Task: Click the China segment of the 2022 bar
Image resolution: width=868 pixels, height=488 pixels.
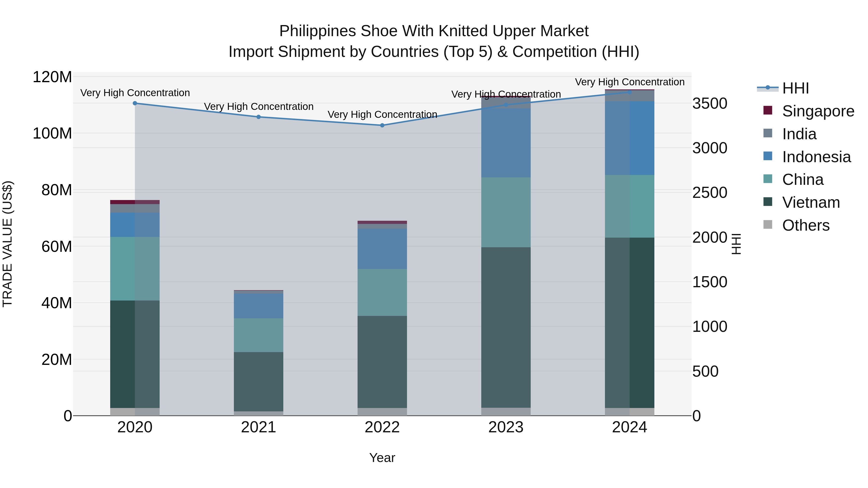Action: tap(382, 292)
